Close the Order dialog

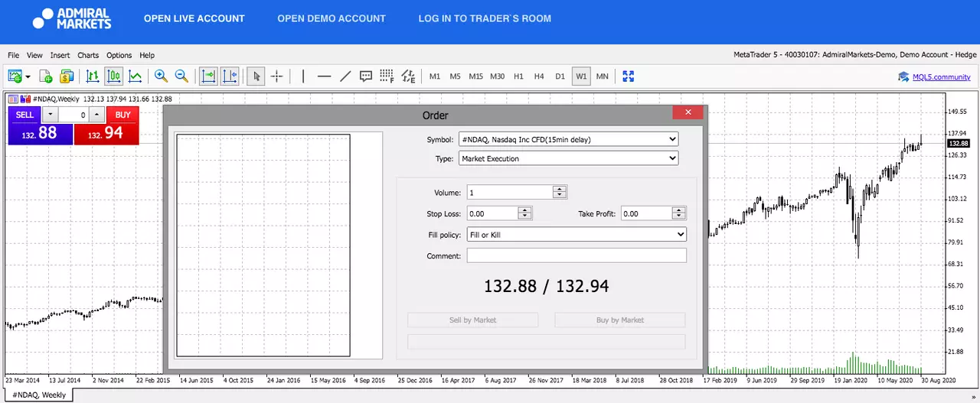tap(688, 112)
